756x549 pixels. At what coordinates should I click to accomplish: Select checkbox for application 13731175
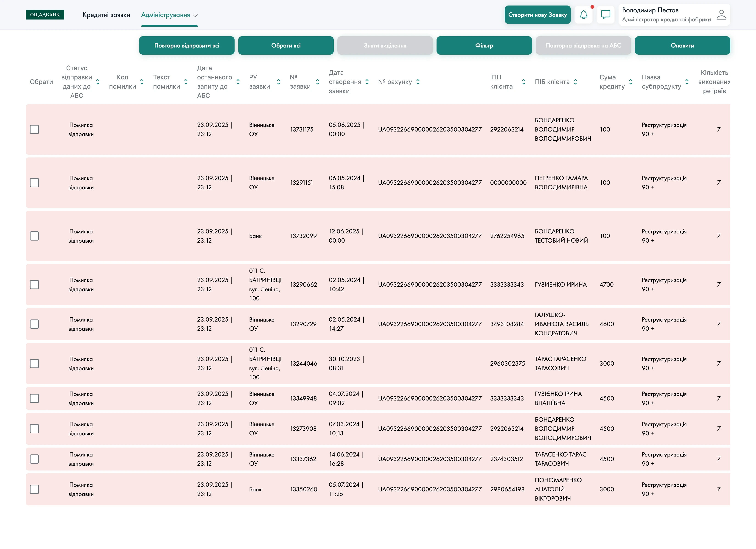point(34,129)
